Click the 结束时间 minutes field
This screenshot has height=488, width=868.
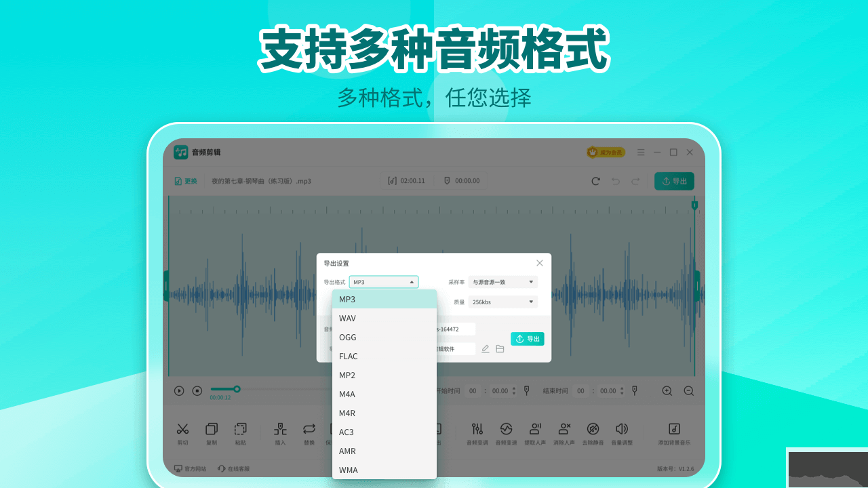(580, 390)
